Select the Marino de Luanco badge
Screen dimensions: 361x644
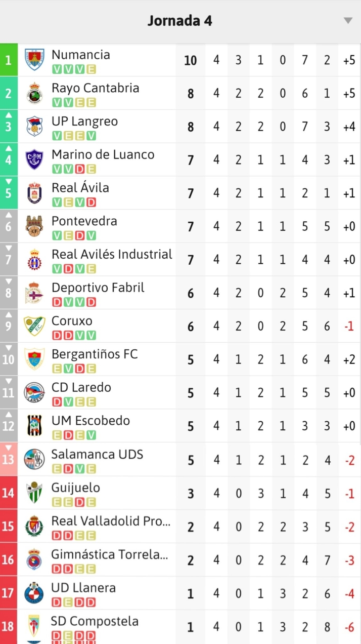(34, 159)
